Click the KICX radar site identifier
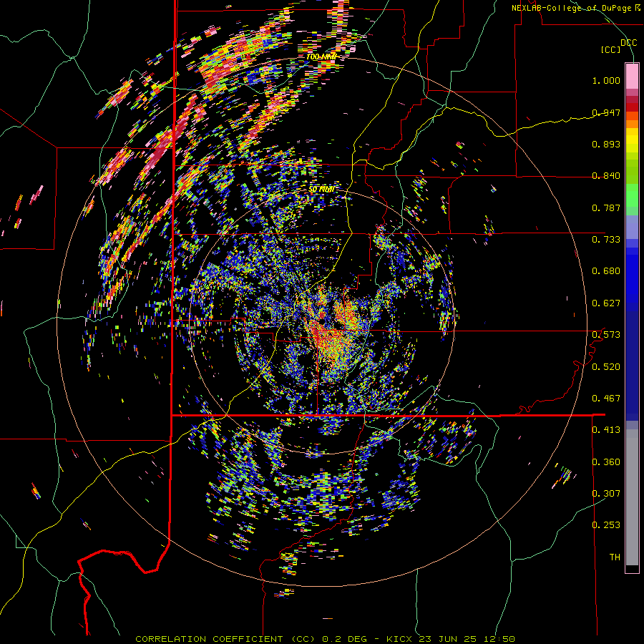Screen dimensions: 644x644 point(399,639)
